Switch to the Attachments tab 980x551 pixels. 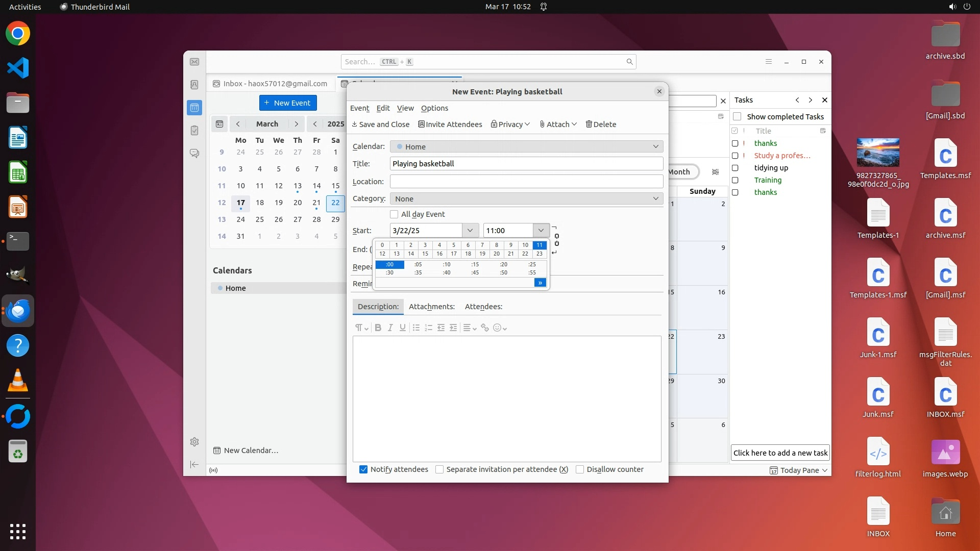coord(431,307)
